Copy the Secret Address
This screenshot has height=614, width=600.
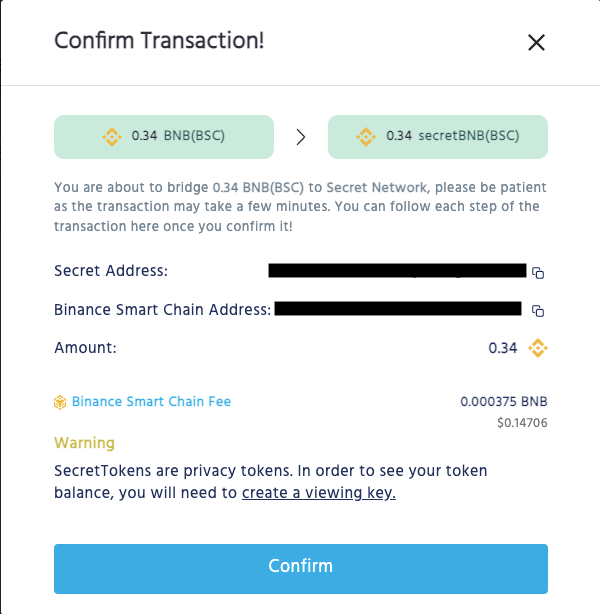[x=537, y=272]
